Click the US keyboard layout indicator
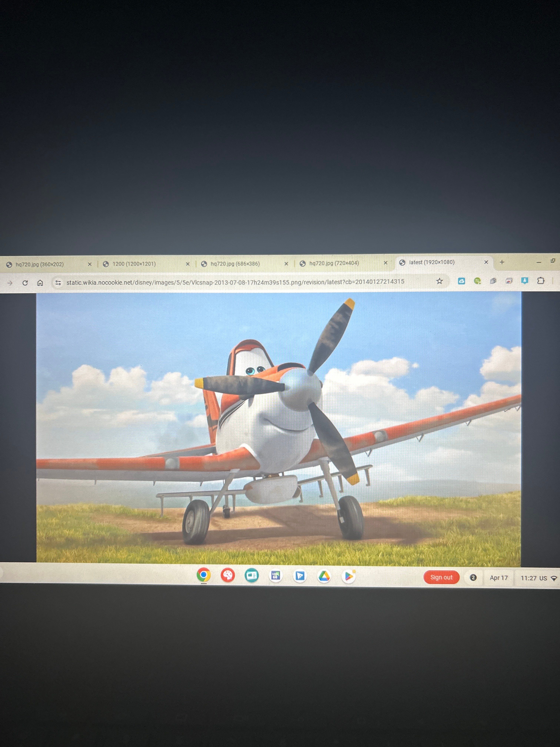Image resolution: width=560 pixels, height=747 pixels. pyautogui.click(x=543, y=578)
